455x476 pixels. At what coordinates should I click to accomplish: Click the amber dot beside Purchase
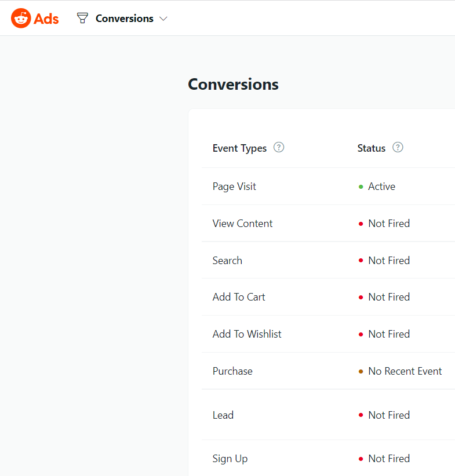pyautogui.click(x=361, y=371)
